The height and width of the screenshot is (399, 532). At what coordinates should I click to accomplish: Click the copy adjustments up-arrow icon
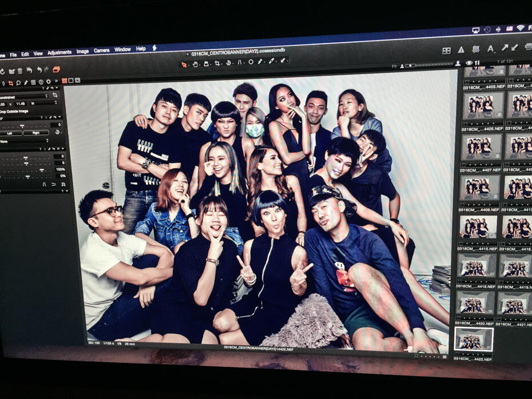pyautogui.click(x=505, y=47)
